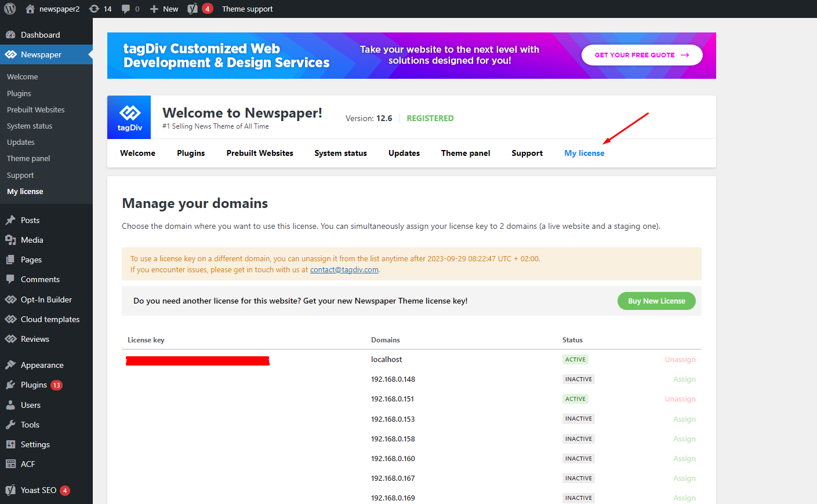Image resolution: width=817 pixels, height=504 pixels.
Task: Click the Posts pin icon
Action: (x=10, y=220)
